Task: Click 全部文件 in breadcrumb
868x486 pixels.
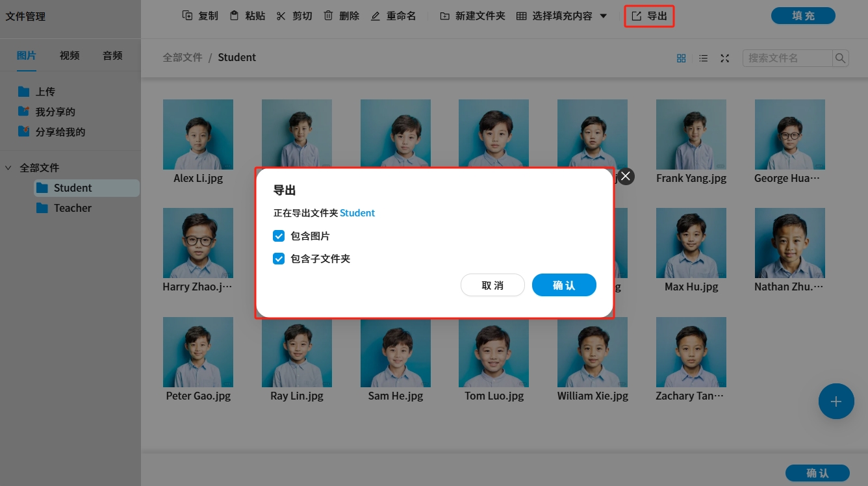Action: [183, 57]
